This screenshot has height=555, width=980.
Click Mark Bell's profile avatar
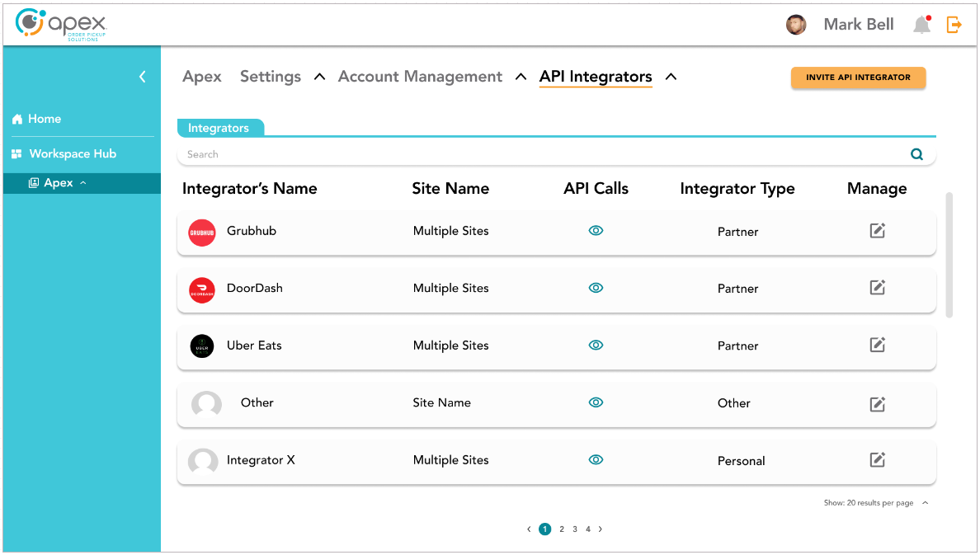click(x=796, y=25)
